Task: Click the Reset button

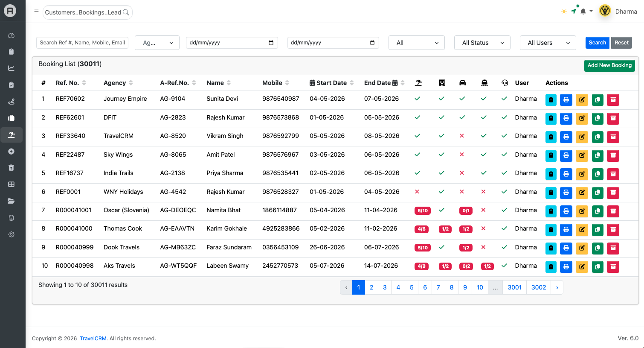Action: (621, 43)
